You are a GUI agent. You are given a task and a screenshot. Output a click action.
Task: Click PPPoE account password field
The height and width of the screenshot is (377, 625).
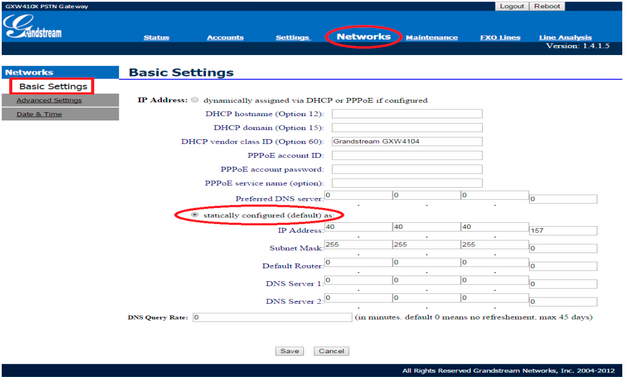(407, 169)
